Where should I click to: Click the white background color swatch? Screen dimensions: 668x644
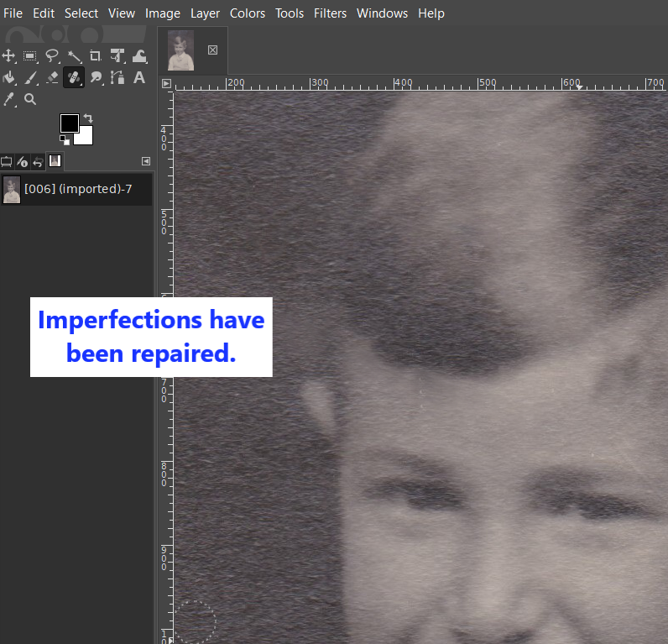coord(86,138)
